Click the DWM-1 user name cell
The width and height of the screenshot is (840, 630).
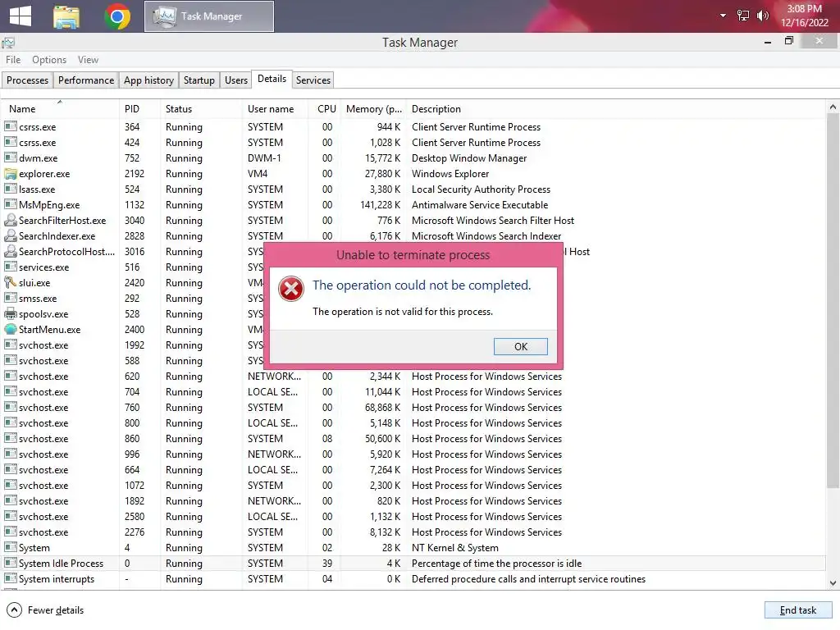tap(264, 158)
